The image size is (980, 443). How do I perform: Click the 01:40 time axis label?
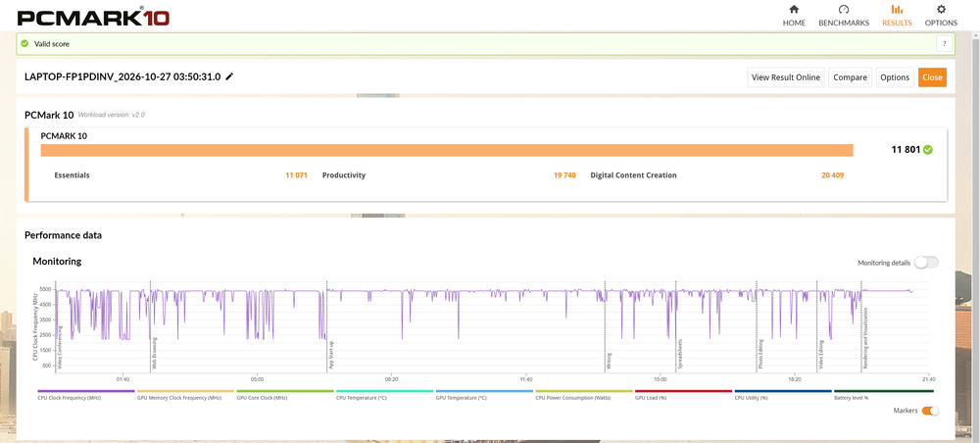tap(122, 379)
